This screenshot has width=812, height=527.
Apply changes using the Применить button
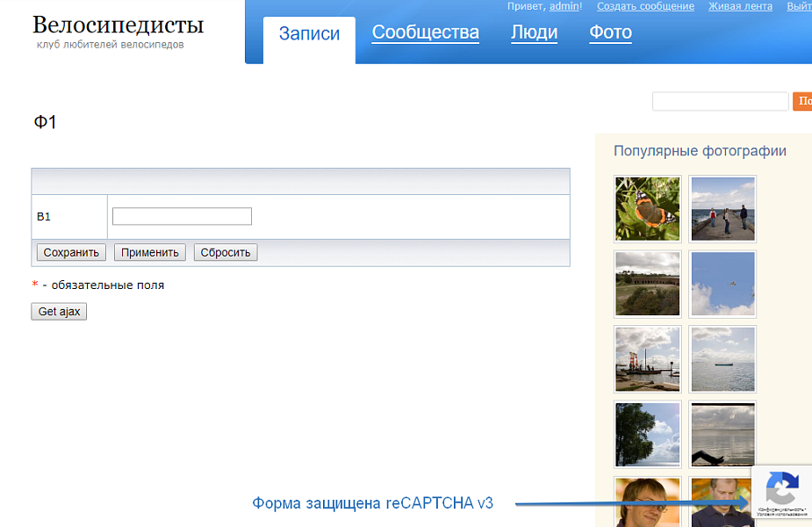click(149, 252)
